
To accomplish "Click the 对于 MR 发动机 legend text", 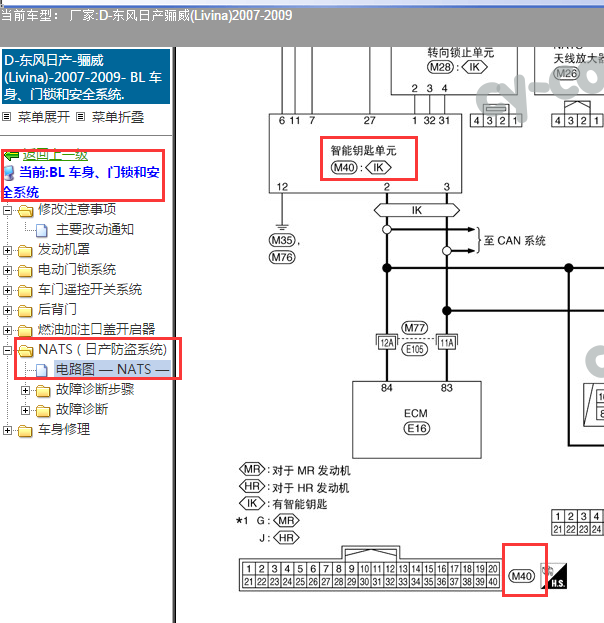I will coord(311,471).
